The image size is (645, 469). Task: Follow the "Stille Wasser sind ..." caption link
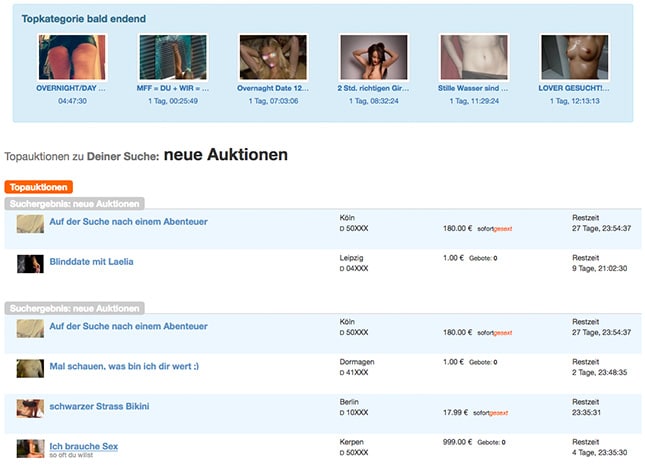(474, 88)
